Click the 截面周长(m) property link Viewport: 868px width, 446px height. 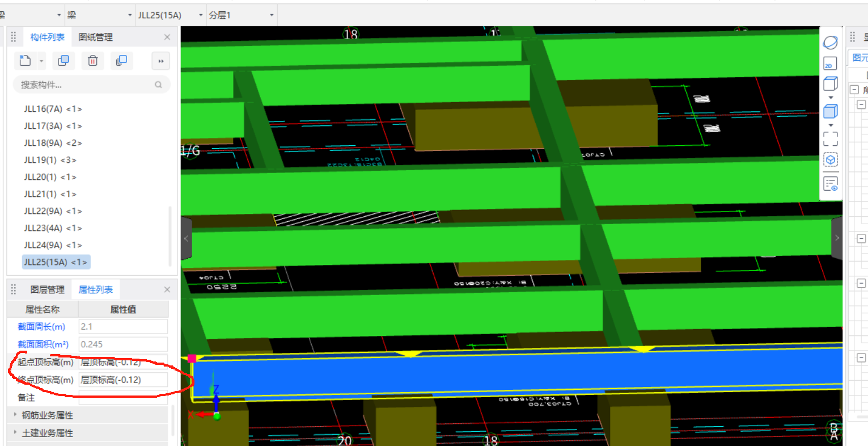41,327
